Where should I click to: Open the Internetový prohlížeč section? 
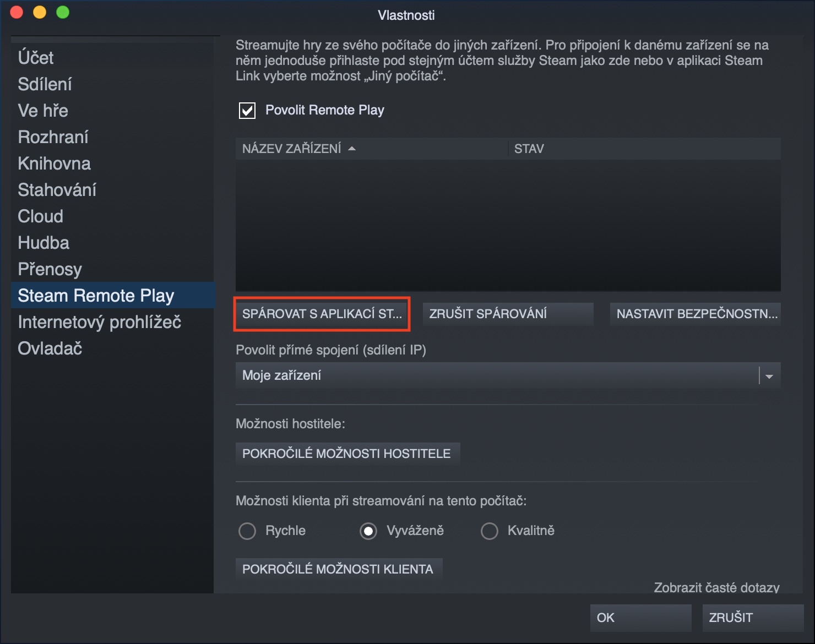[100, 322]
